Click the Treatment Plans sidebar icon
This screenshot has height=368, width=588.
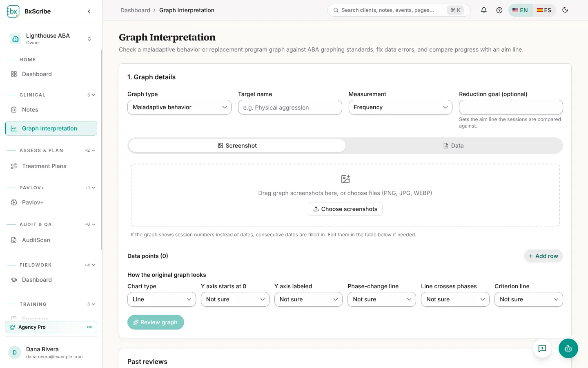tap(14, 166)
